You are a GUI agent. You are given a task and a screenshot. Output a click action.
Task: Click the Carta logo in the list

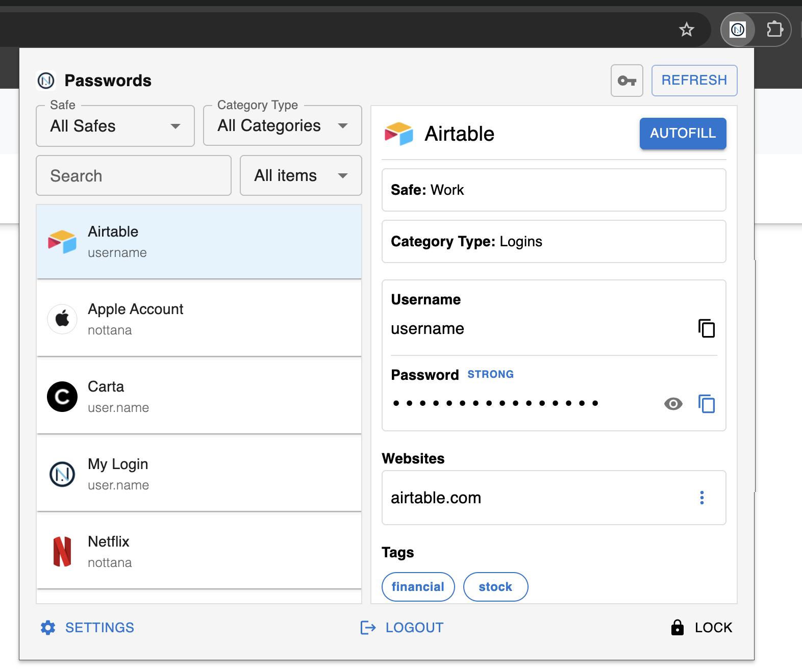tap(62, 397)
